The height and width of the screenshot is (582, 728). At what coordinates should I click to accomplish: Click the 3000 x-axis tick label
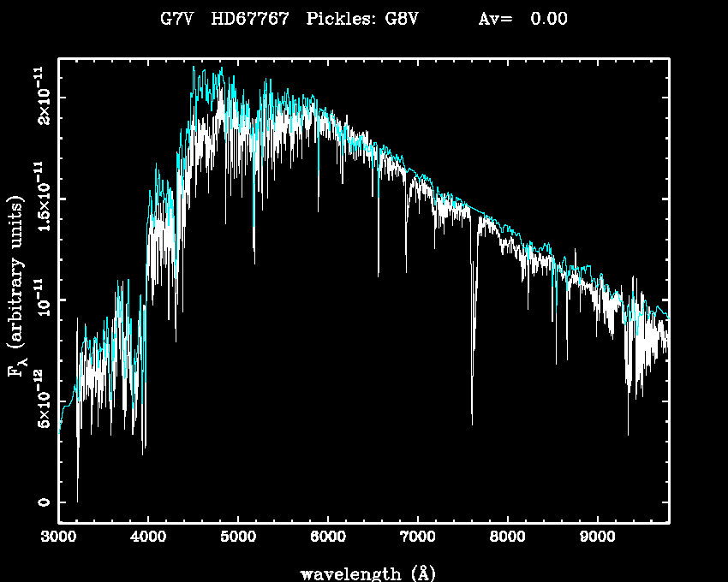coord(58,537)
